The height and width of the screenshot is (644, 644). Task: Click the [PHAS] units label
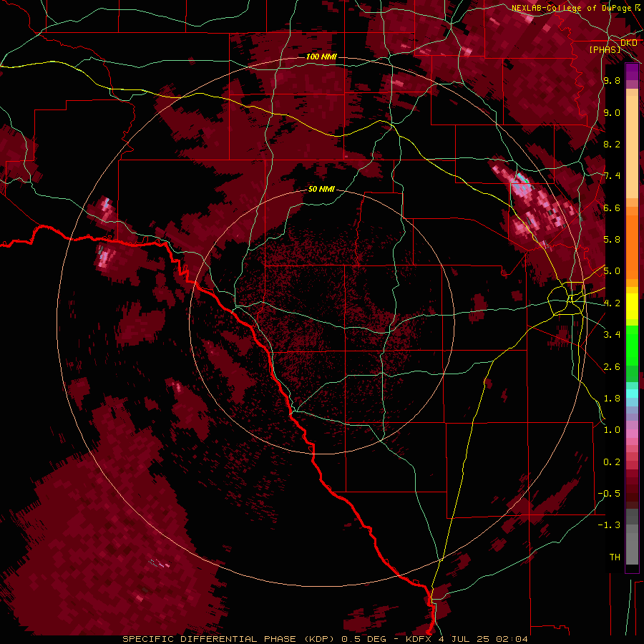pyautogui.click(x=605, y=49)
